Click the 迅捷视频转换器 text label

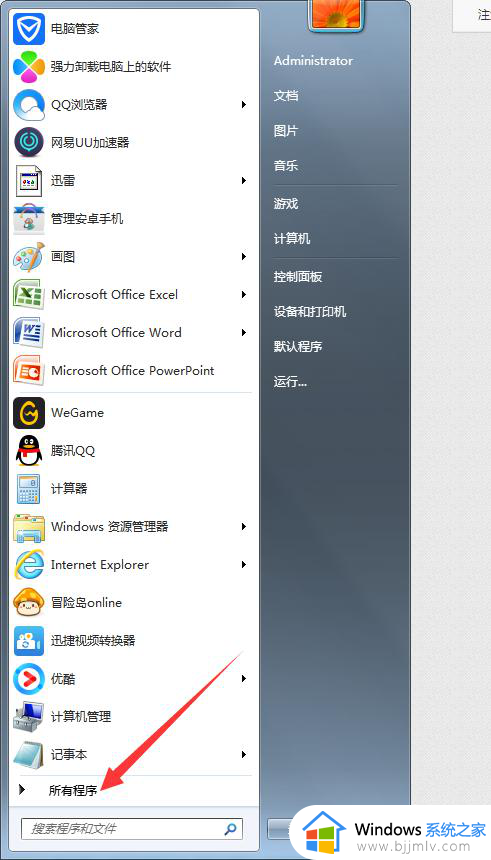tap(93, 640)
